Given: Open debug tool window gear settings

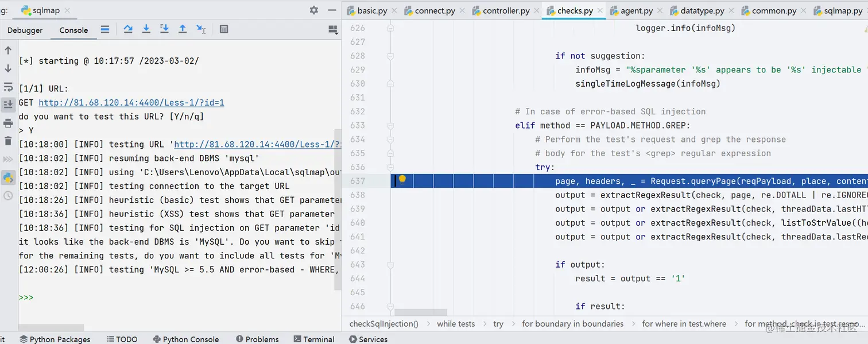Looking at the screenshot, I should 313,10.
